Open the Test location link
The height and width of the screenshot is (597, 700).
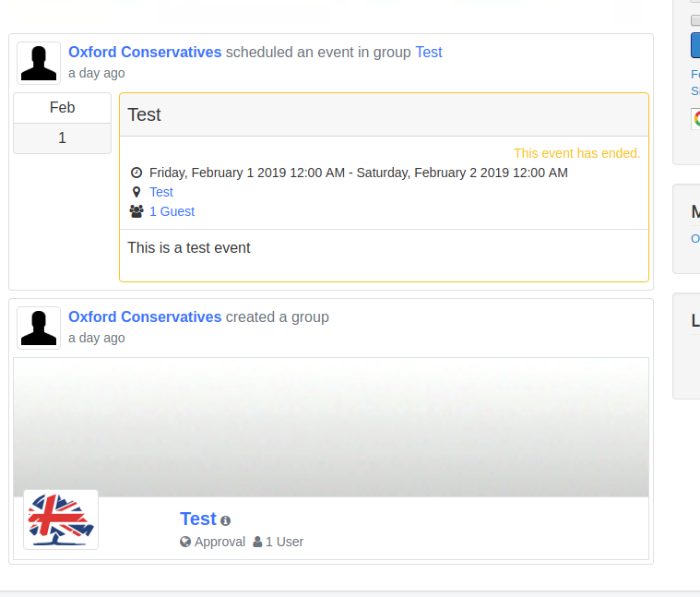161,192
